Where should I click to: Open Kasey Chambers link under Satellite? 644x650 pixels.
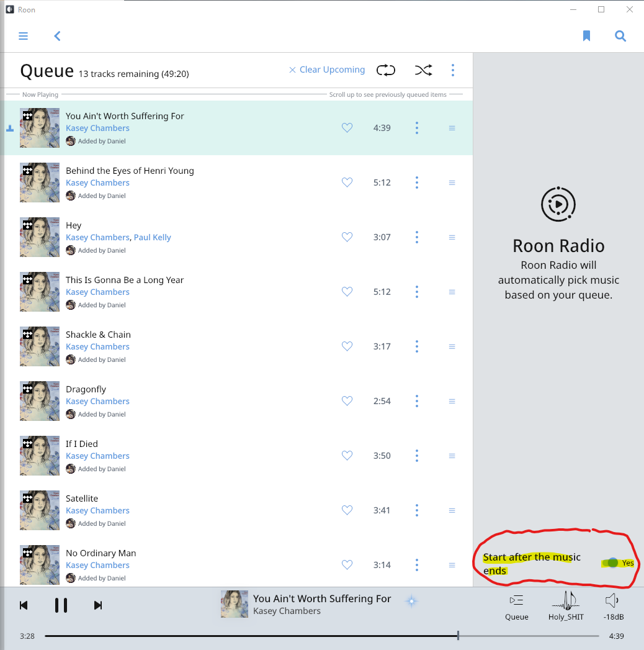(97, 510)
